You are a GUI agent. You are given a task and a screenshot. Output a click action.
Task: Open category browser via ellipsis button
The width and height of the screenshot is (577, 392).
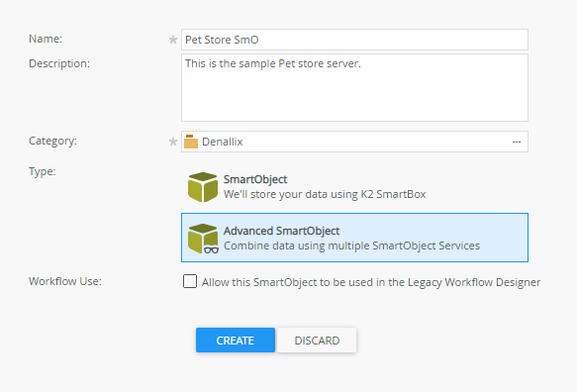517,142
